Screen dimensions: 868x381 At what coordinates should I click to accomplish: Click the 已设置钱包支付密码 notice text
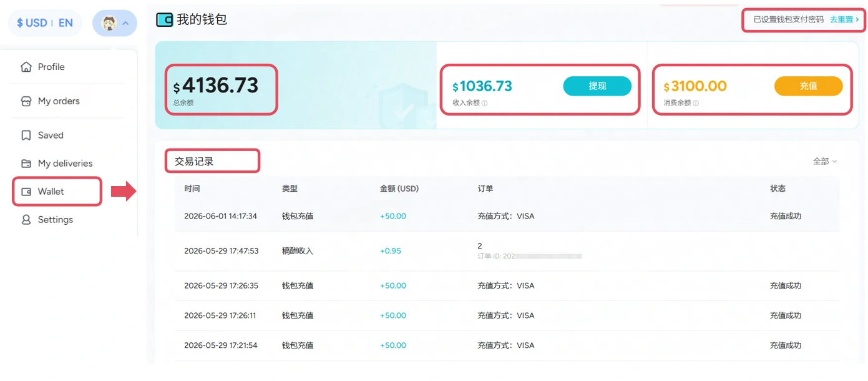tap(789, 19)
